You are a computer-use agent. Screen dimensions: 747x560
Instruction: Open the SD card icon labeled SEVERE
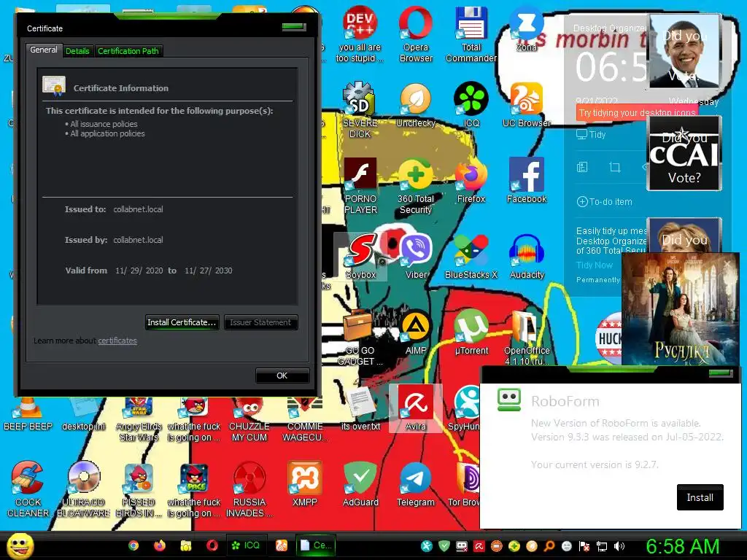[x=360, y=109]
